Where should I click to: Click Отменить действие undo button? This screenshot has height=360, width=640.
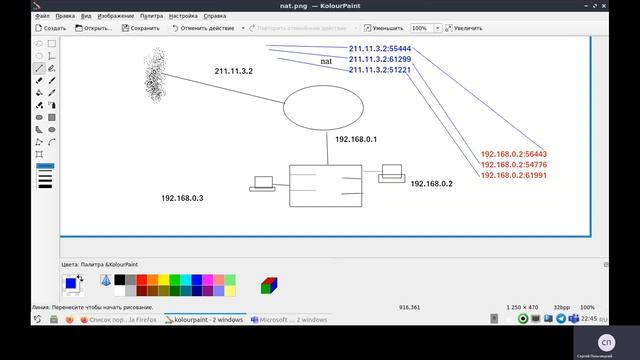(x=203, y=28)
